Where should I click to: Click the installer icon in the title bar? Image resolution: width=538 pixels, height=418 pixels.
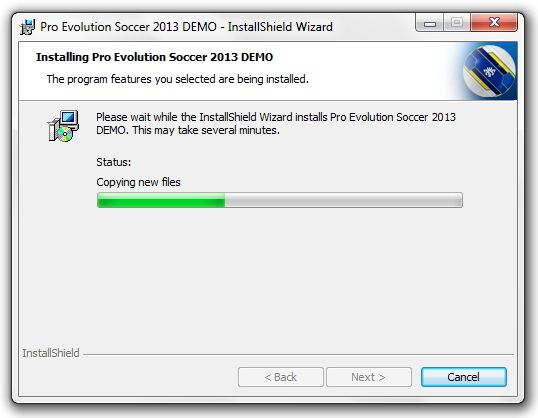click(27, 27)
